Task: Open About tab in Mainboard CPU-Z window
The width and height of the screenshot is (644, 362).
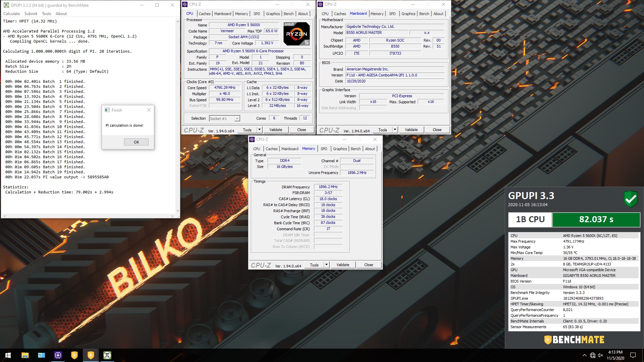Action: [x=438, y=14]
